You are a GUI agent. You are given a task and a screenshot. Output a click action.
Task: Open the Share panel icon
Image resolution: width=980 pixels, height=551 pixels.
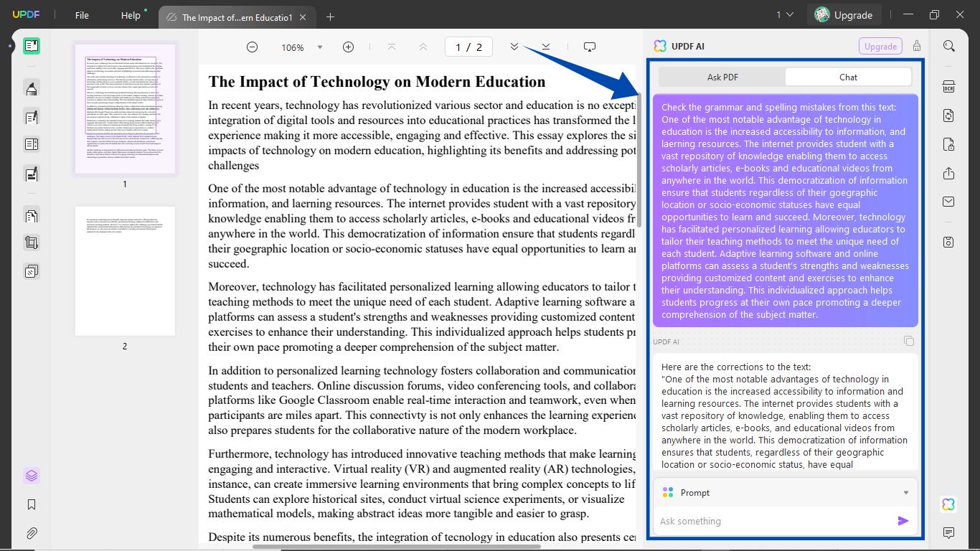click(x=948, y=173)
